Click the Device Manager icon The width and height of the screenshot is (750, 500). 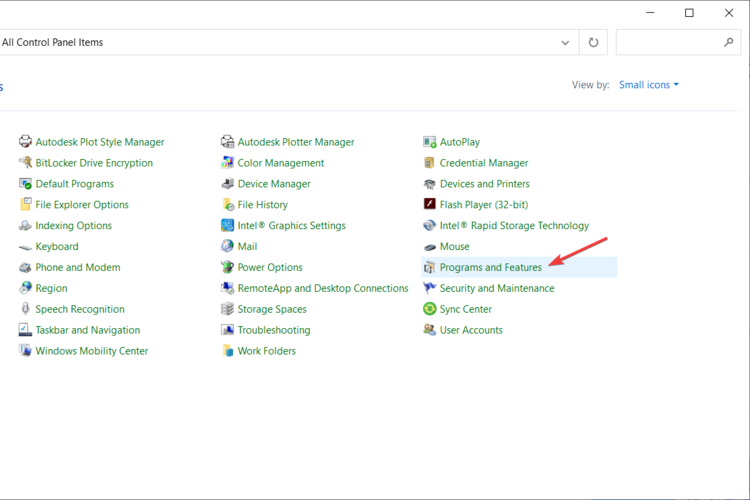228,184
